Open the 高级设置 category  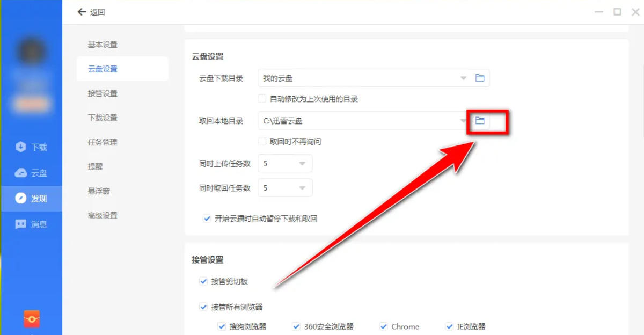click(102, 215)
